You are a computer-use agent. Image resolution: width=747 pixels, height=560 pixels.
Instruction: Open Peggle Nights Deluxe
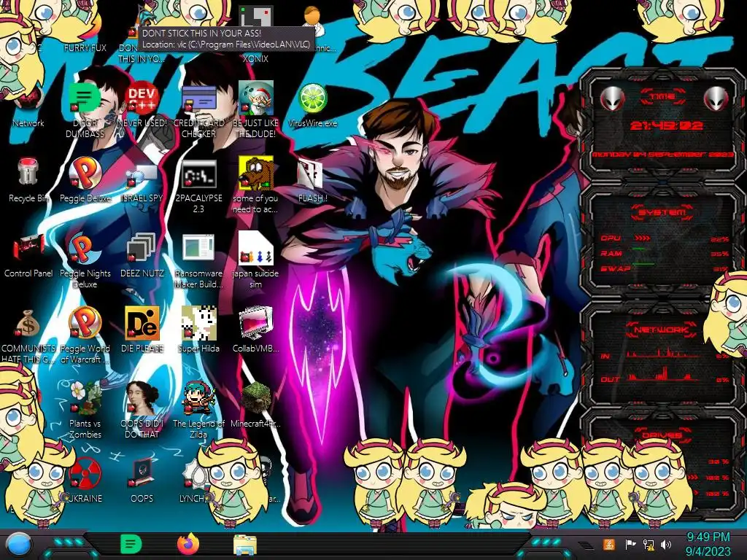coord(85,261)
